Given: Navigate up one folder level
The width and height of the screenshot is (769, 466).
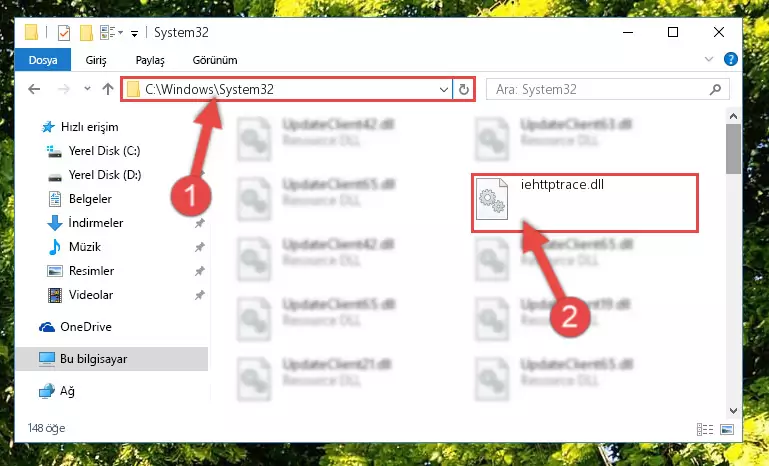Looking at the screenshot, I should pos(108,89).
